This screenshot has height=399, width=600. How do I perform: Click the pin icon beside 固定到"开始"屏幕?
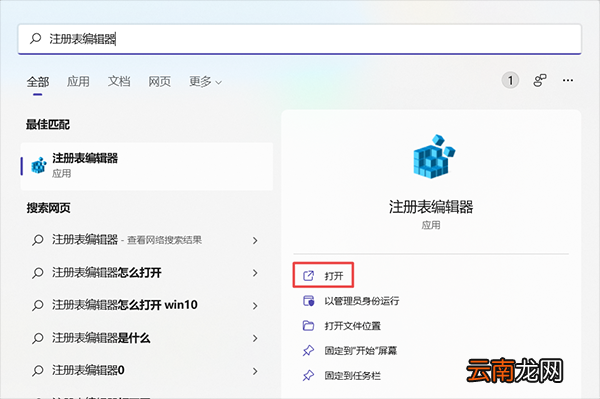coord(308,350)
